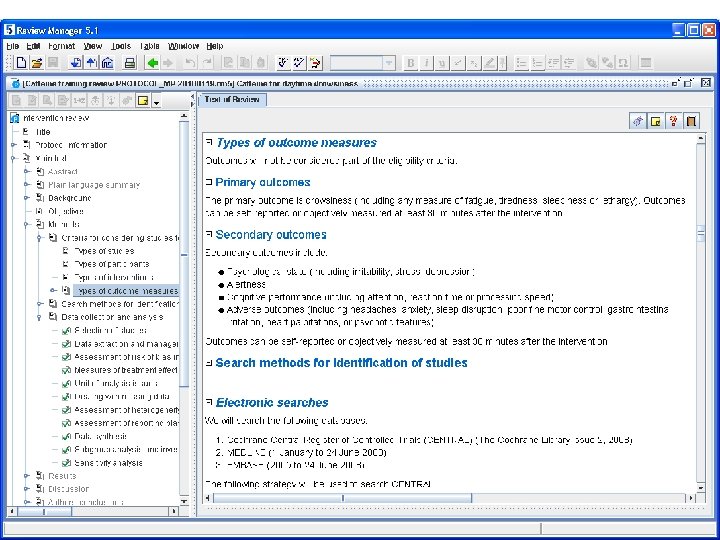Collapse the Secondary outcomes section toggle

coord(209,235)
